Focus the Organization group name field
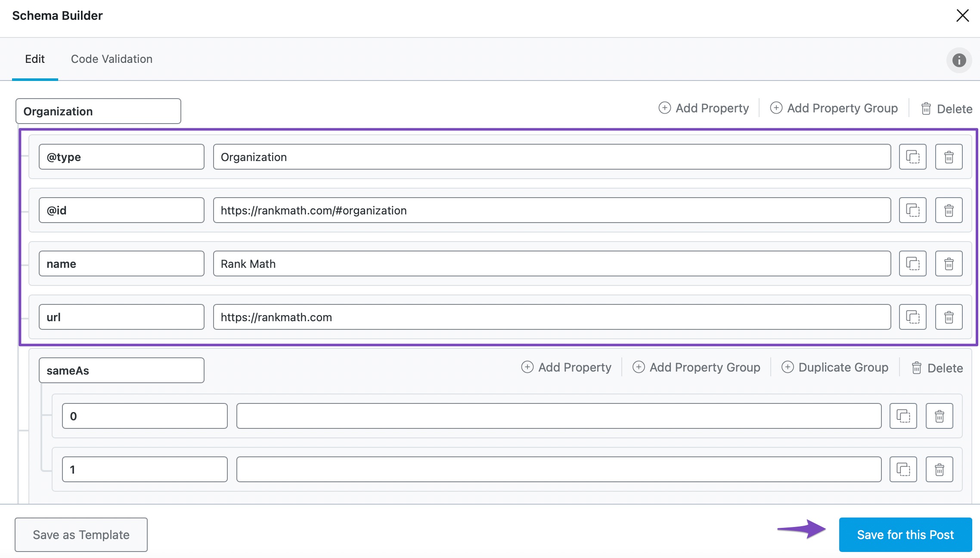 point(98,111)
